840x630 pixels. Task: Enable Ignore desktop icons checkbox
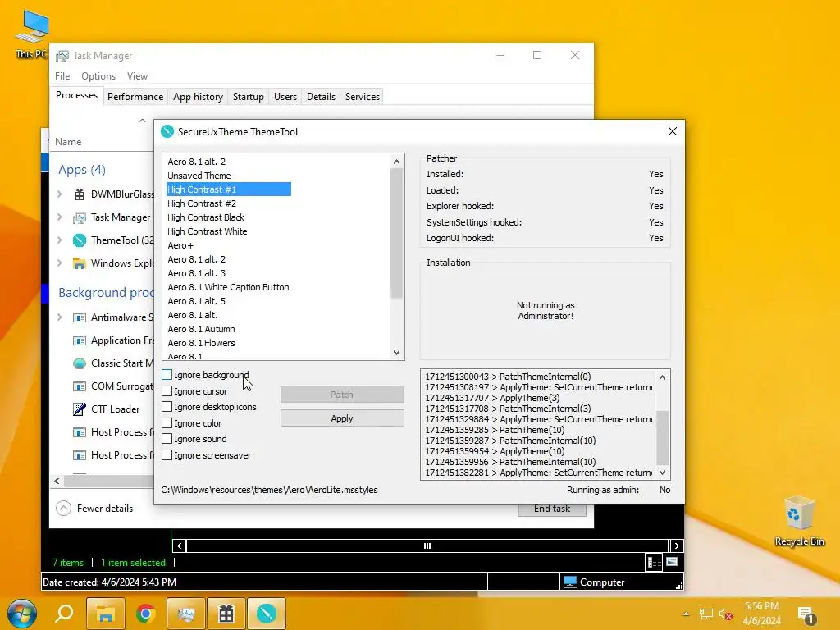pyautogui.click(x=167, y=407)
